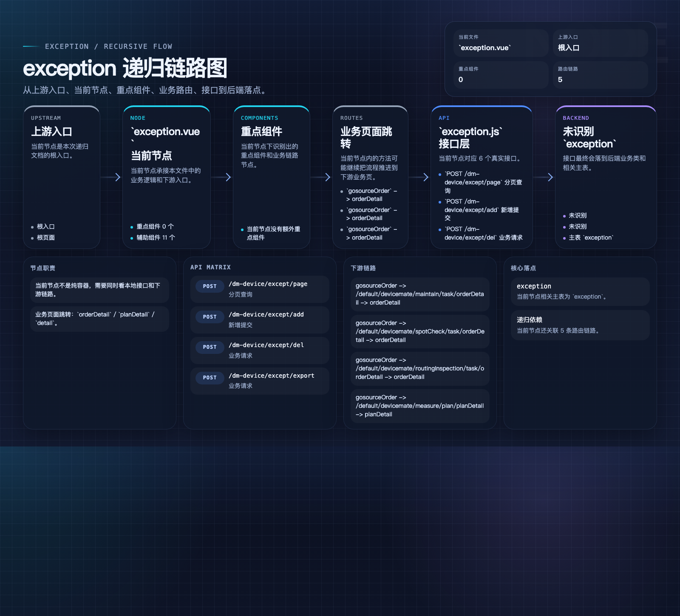
Task: Click the 下游链路 panel title
Action: [x=363, y=268]
